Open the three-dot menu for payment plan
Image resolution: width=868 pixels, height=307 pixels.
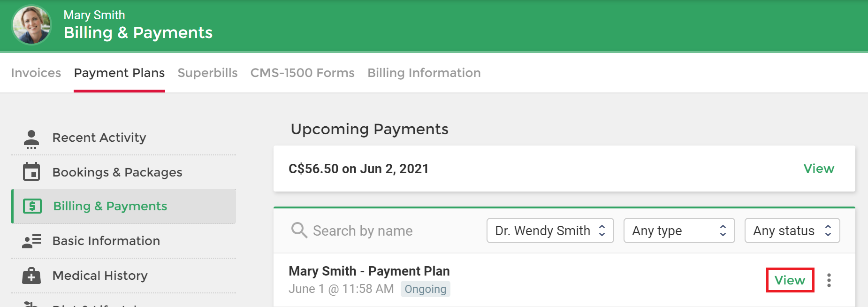(x=829, y=280)
